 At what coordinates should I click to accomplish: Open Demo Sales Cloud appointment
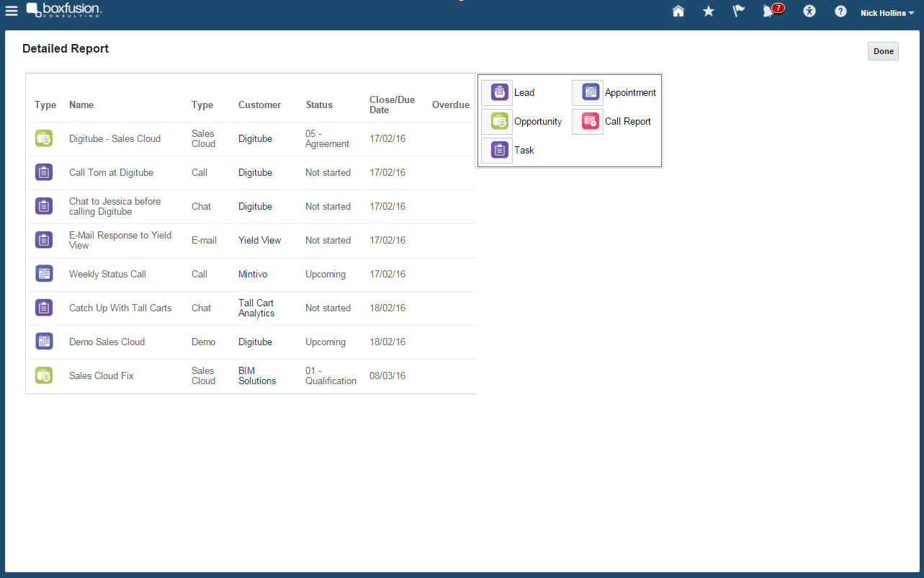pos(107,342)
